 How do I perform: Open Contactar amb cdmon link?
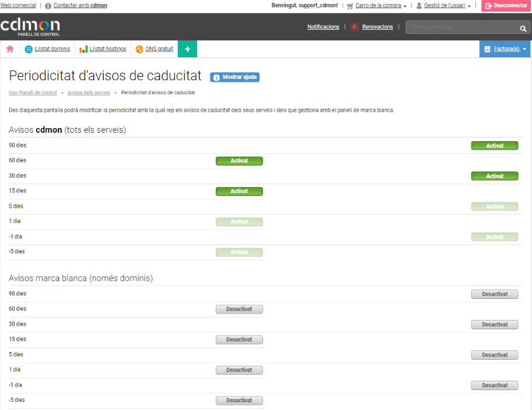[81, 5]
